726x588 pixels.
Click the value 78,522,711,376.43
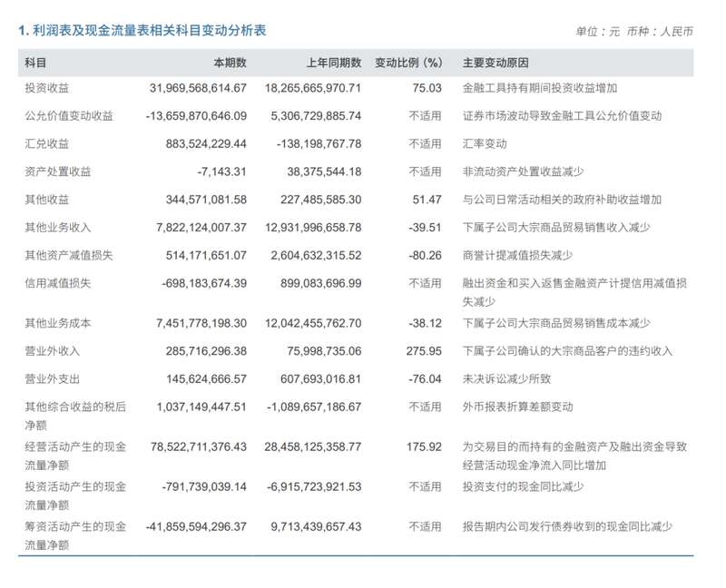(x=199, y=446)
